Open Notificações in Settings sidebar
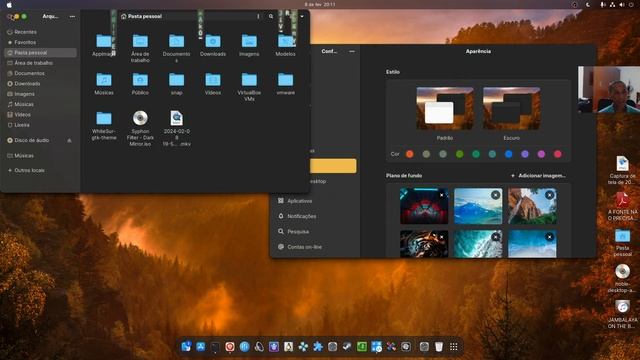 coord(301,216)
